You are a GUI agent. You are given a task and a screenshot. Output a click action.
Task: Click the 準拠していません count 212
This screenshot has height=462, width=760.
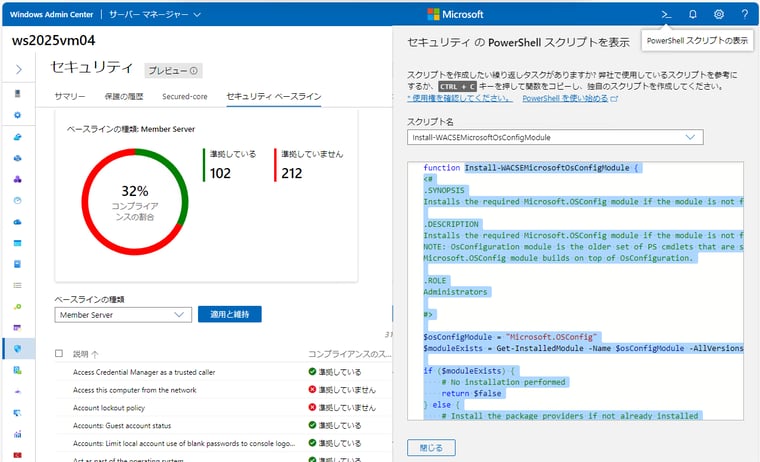coord(292,173)
